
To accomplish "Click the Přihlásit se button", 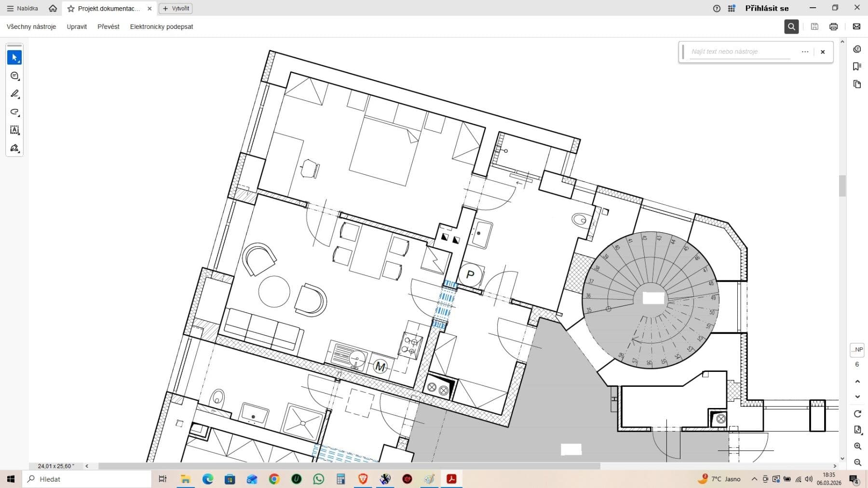I will tap(767, 8).
